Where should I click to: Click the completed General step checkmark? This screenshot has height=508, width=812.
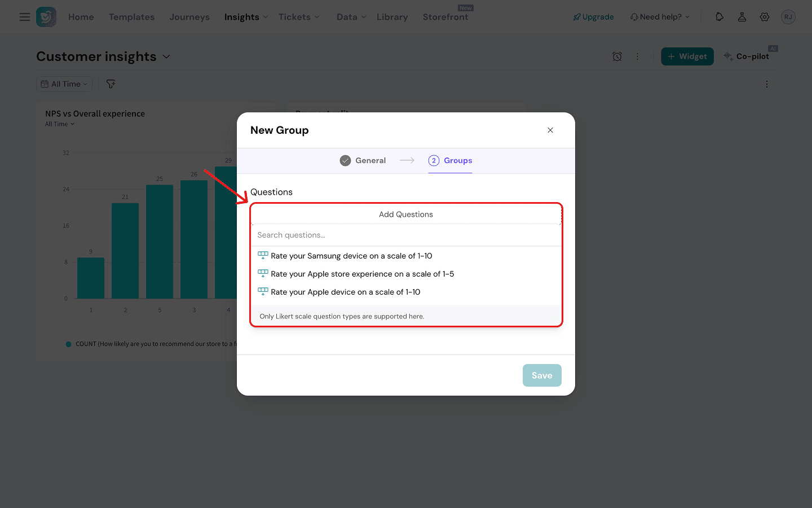click(345, 160)
